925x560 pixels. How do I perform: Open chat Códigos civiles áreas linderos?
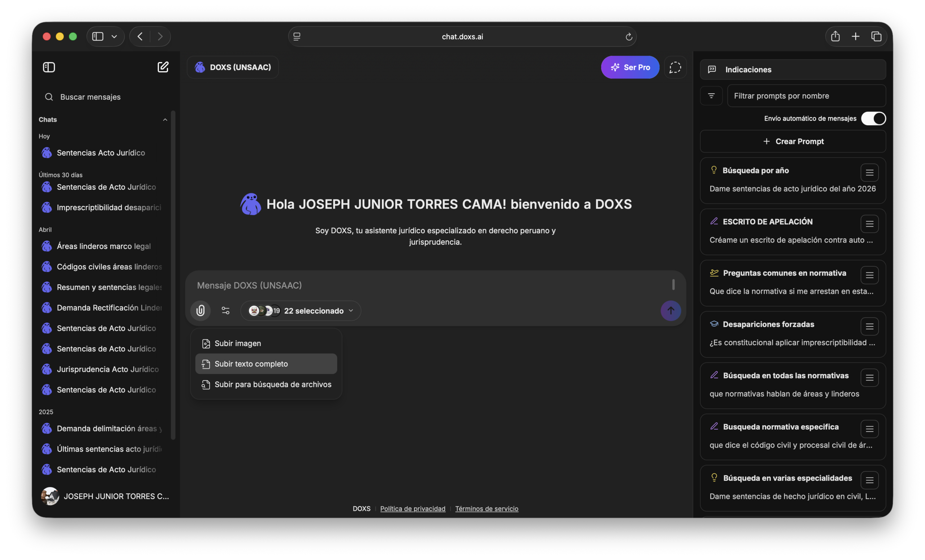click(103, 267)
